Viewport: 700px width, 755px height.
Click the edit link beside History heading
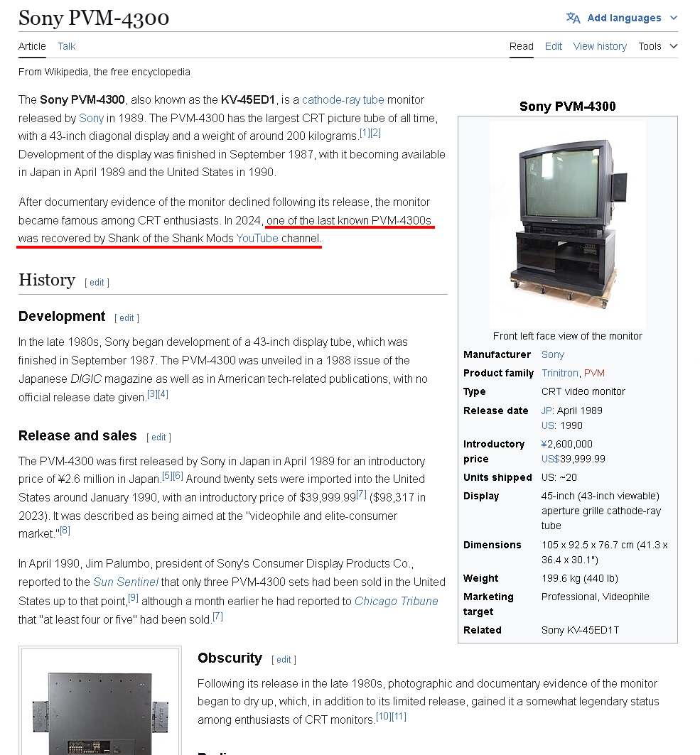pyautogui.click(x=97, y=283)
